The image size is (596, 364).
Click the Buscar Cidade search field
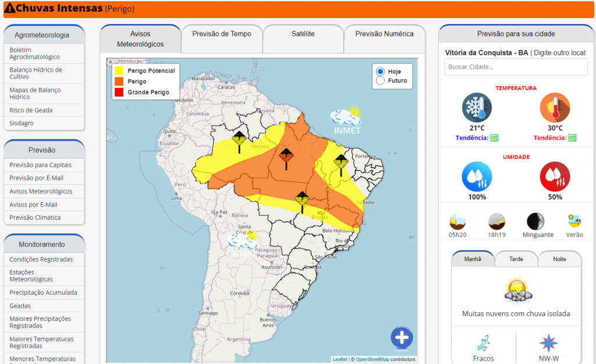(516, 67)
